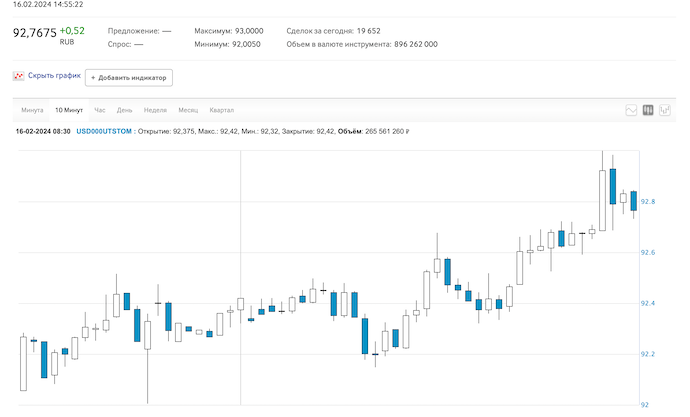Click the 92,7675 current price value
The height and width of the screenshot is (417, 690).
pos(34,33)
